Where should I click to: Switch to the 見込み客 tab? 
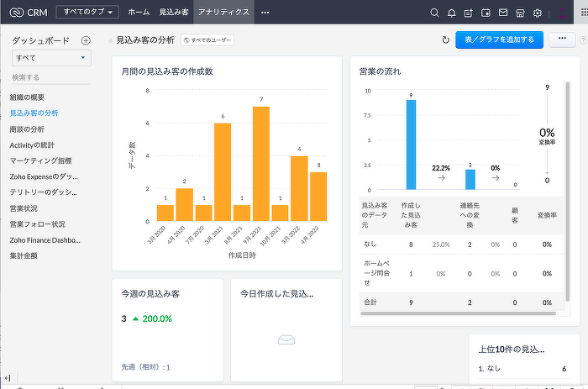(x=174, y=13)
